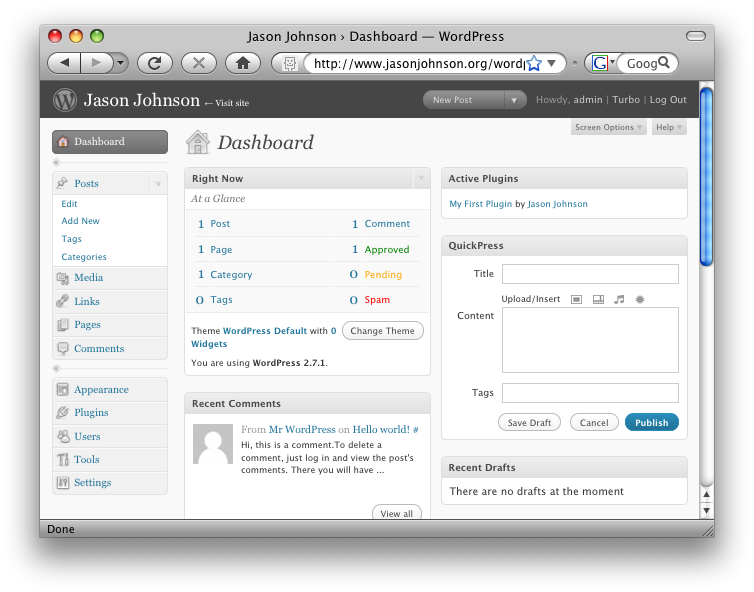This screenshot has height=592, width=754.
Task: Open address bar URL dropdown arrow
Action: coord(552,63)
